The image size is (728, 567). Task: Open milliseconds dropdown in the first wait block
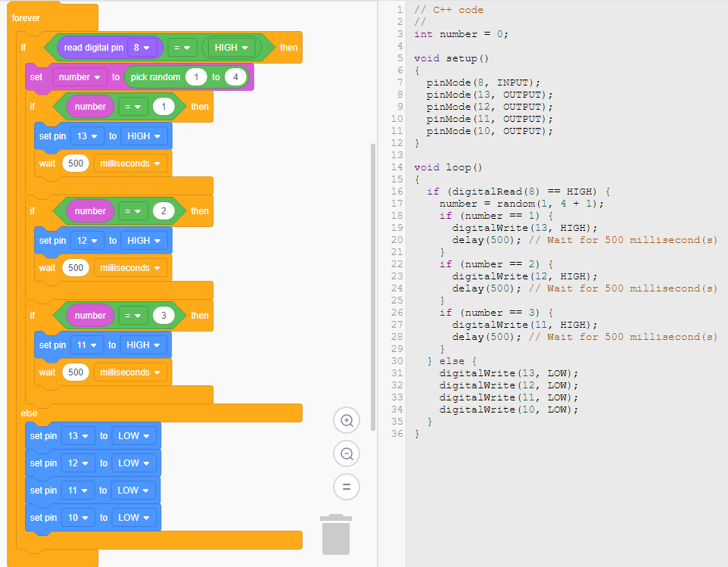(x=130, y=164)
